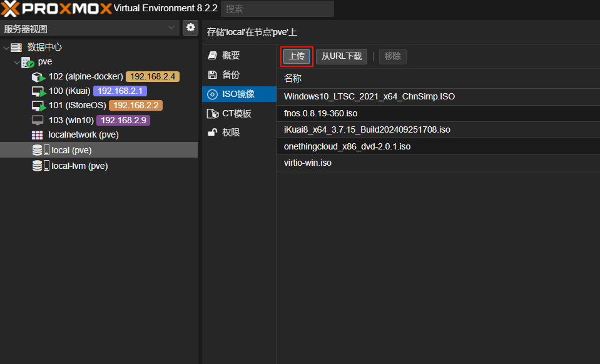Click the Proxmox logo
The image size is (600, 364).
click(56, 8)
